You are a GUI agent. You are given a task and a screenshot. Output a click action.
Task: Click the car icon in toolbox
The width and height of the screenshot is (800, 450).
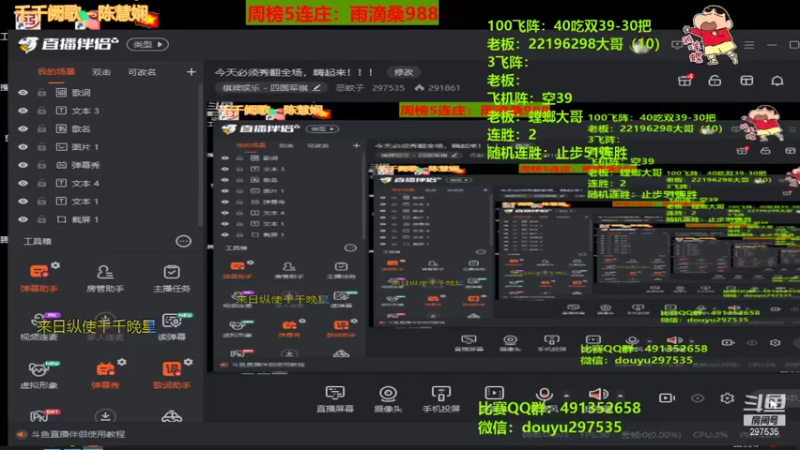[x=171, y=416]
